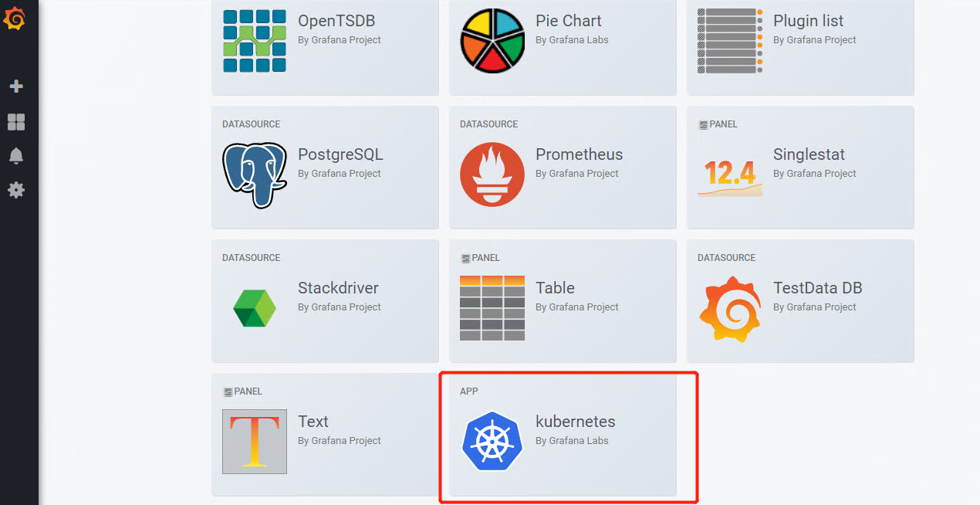Click the PostgreSQL elephant icon

tap(255, 175)
